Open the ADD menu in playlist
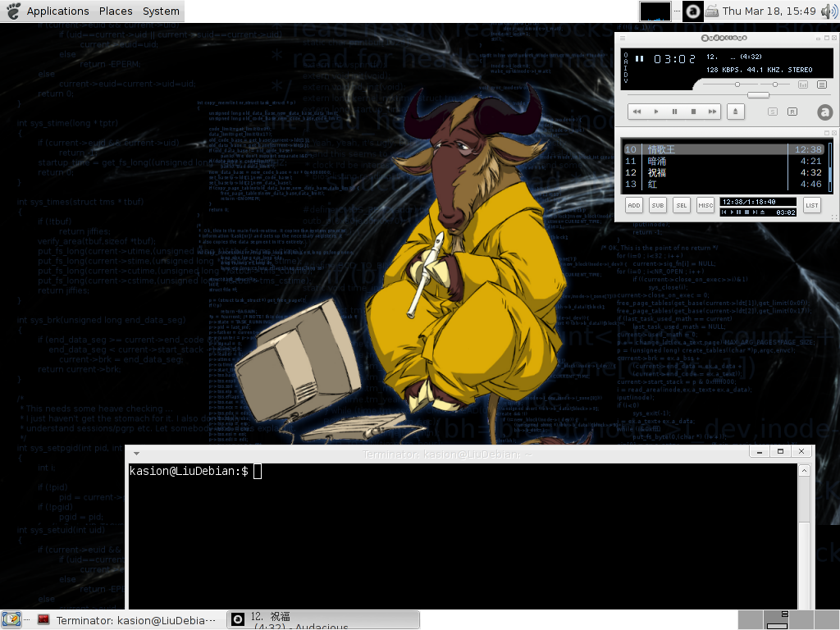This screenshot has width=840, height=630. (634, 205)
